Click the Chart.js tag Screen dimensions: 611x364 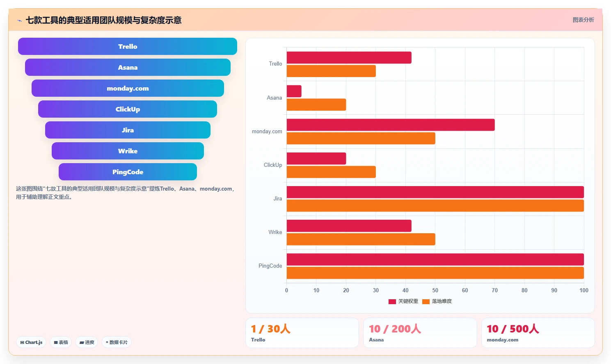click(31, 342)
